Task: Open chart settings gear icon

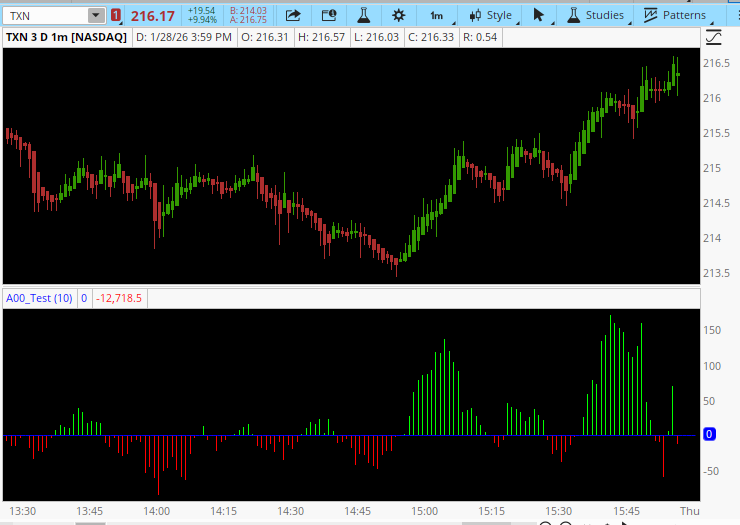Action: [398, 15]
